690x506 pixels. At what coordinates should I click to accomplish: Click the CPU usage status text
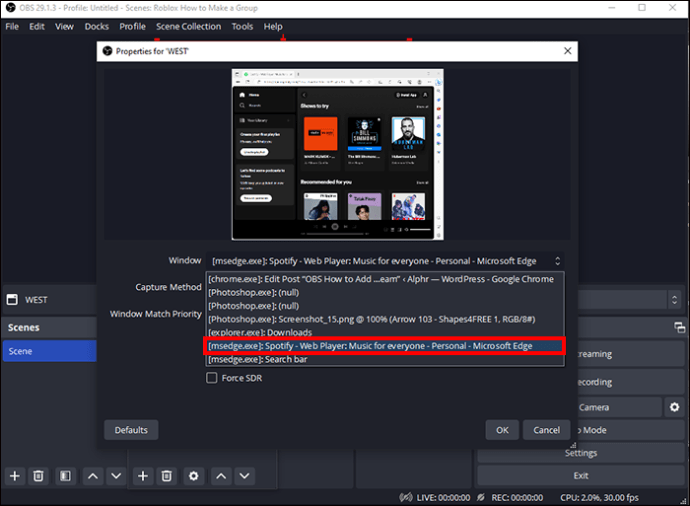tap(599, 498)
